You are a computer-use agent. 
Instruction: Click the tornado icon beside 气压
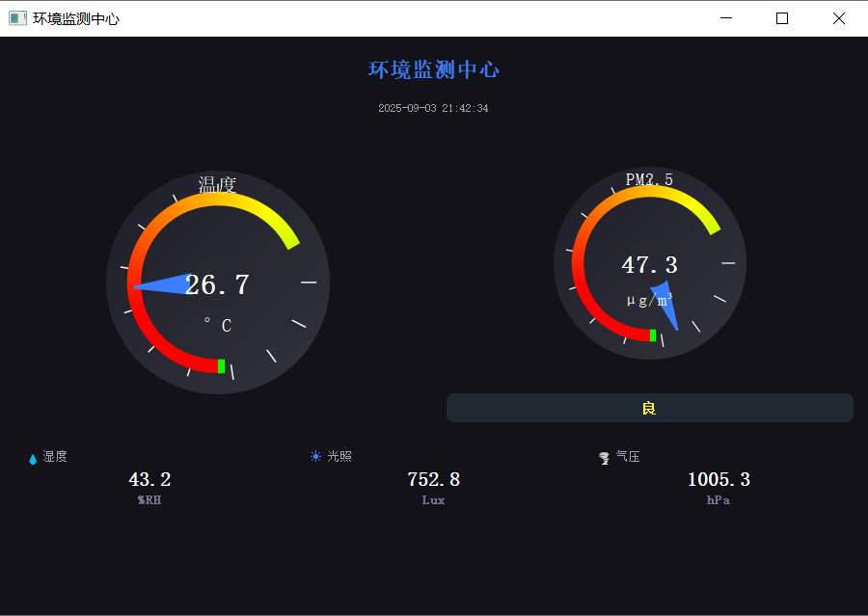pyautogui.click(x=604, y=458)
